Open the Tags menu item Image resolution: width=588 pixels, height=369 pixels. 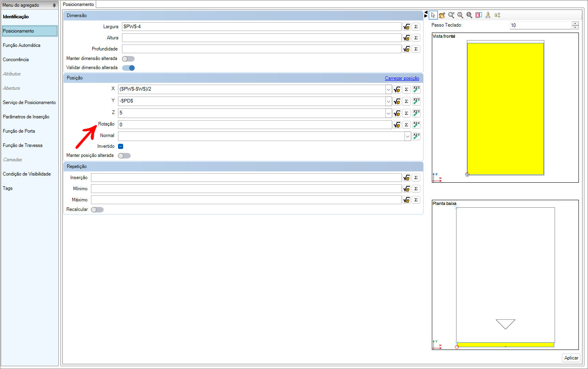coord(8,188)
